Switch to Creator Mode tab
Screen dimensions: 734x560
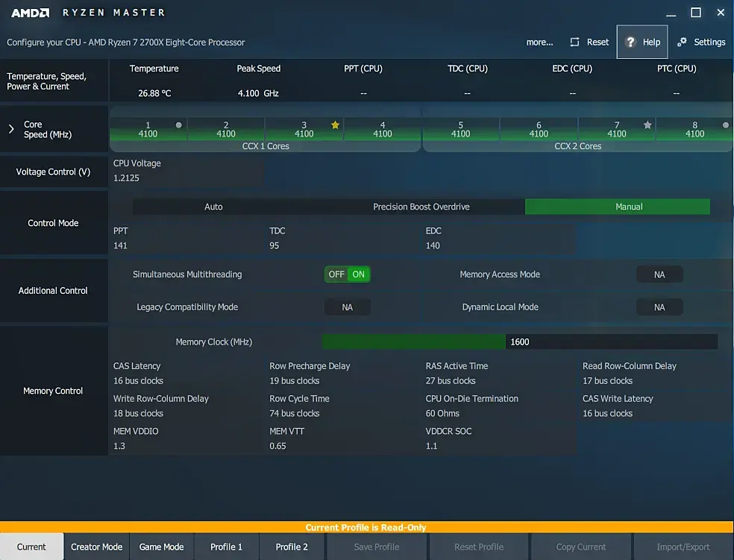[96, 547]
